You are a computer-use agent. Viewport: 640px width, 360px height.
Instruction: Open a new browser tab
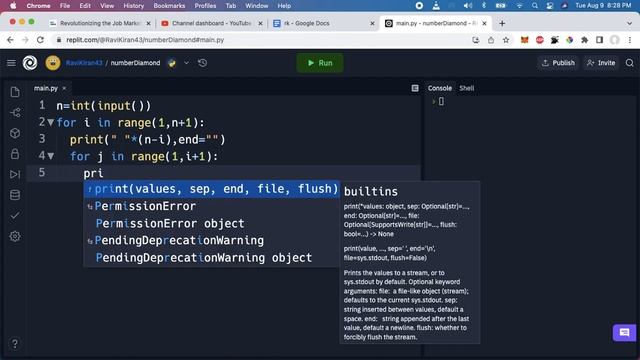tap(502, 23)
